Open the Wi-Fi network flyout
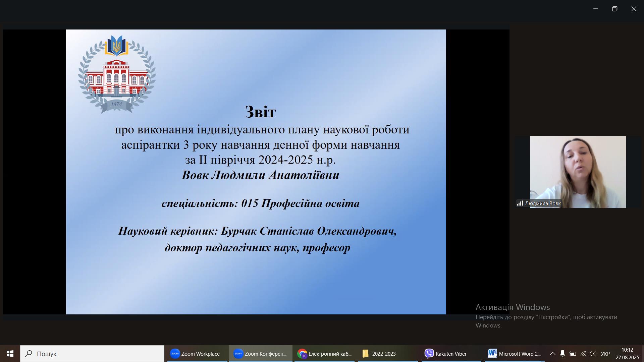Viewport: 644px width, 362px height. coord(583,354)
